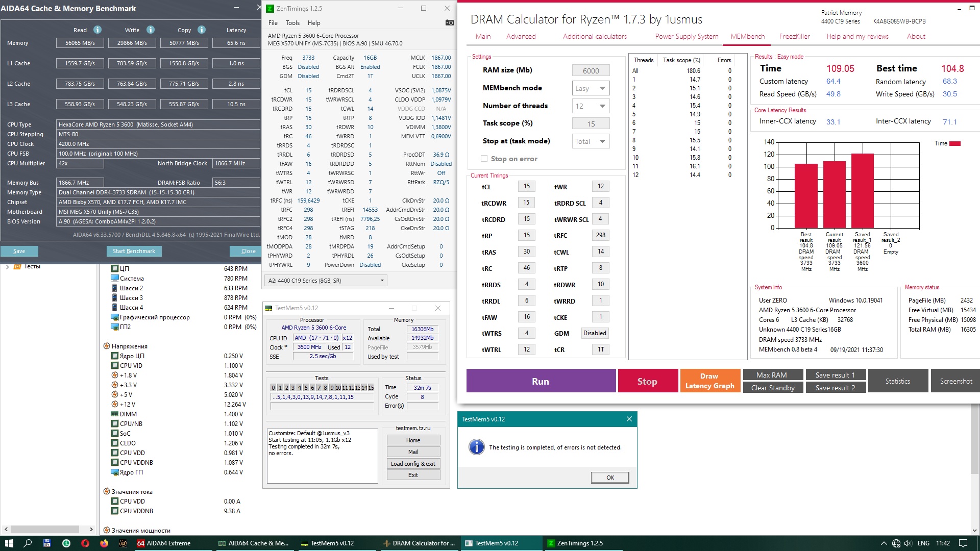The height and width of the screenshot is (551, 980).
Task: Open Opera browser from the taskbar
Action: click(85, 543)
